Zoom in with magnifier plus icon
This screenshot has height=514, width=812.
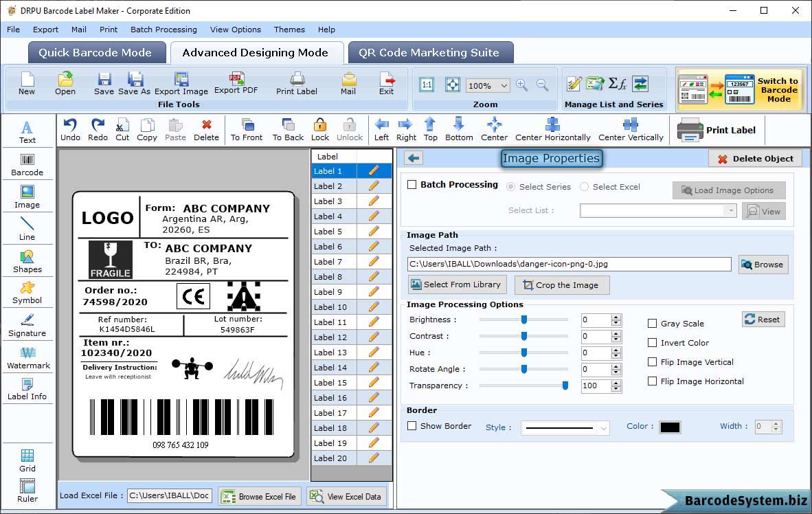tap(522, 85)
